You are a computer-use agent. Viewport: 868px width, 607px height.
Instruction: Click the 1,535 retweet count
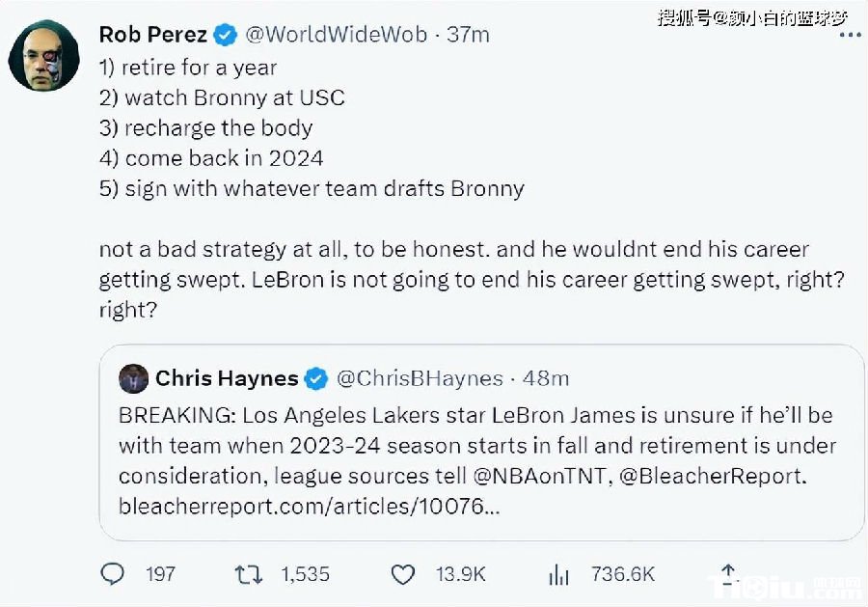(305, 574)
